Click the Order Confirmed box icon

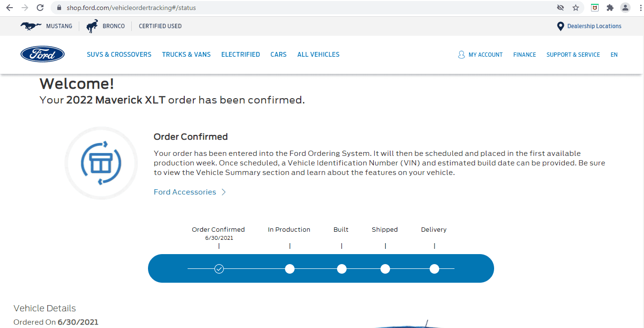click(101, 163)
